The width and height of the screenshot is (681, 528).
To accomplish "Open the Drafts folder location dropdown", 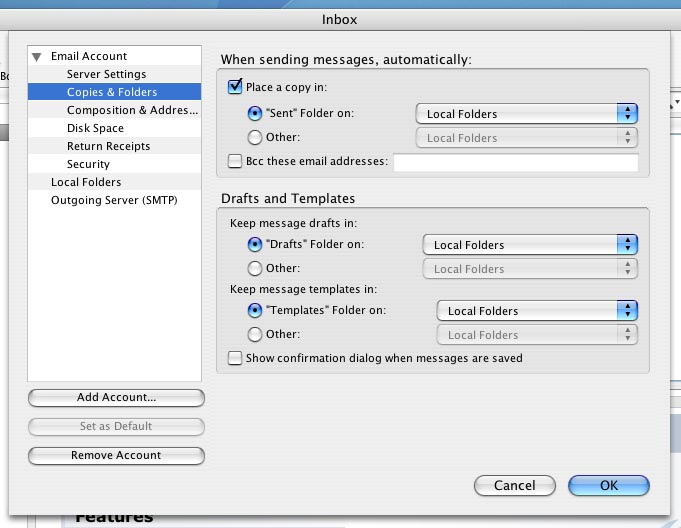I will [x=530, y=245].
